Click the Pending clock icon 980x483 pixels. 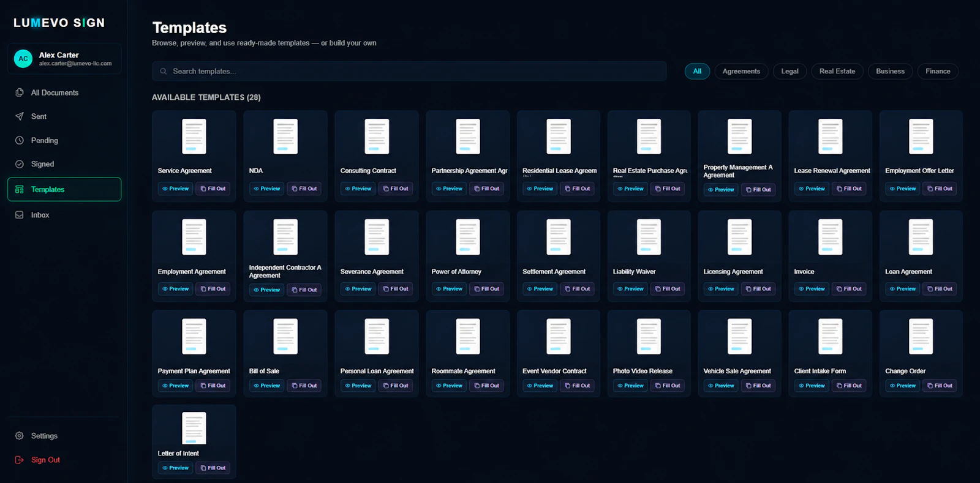tap(20, 140)
